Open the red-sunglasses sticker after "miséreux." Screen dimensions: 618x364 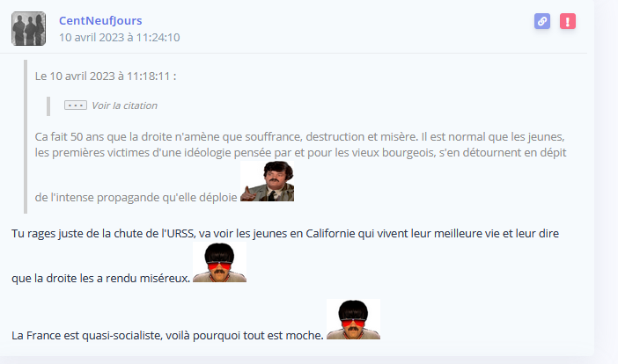click(x=219, y=262)
